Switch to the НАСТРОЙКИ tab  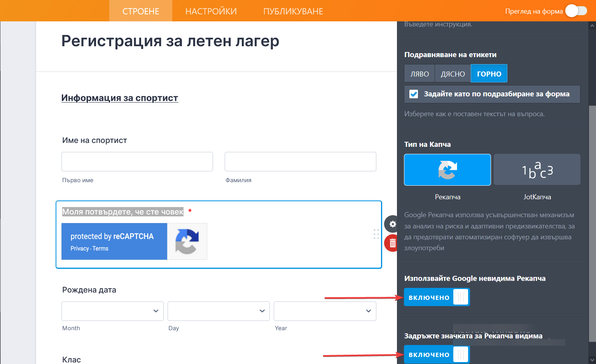tap(211, 11)
